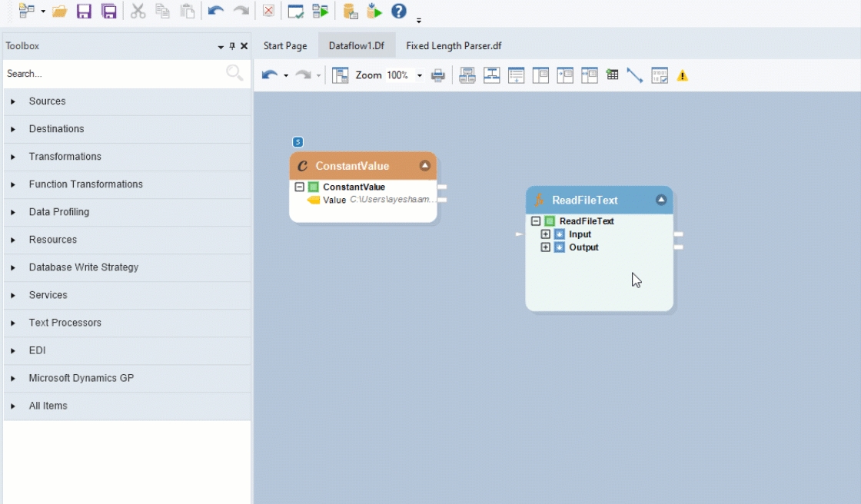Expand the Input node in ReadFileText
Viewport: 861px width, 504px height.
546,234
